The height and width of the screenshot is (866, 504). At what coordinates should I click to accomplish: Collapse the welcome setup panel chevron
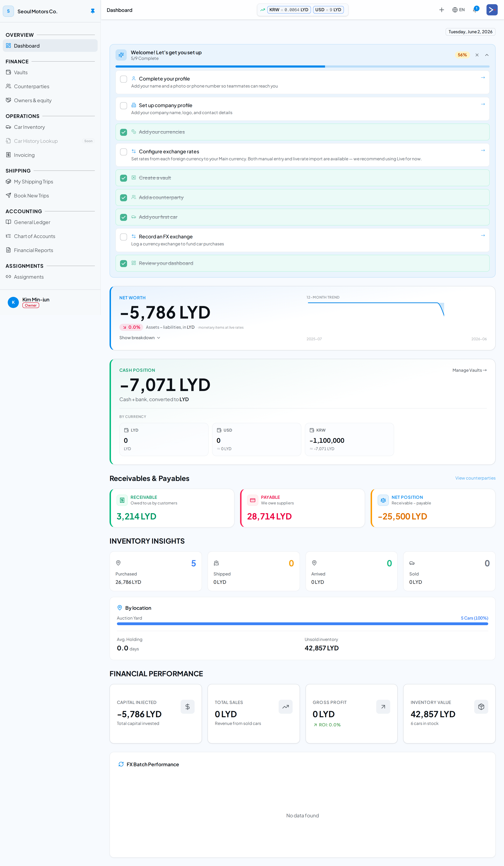[486, 55]
